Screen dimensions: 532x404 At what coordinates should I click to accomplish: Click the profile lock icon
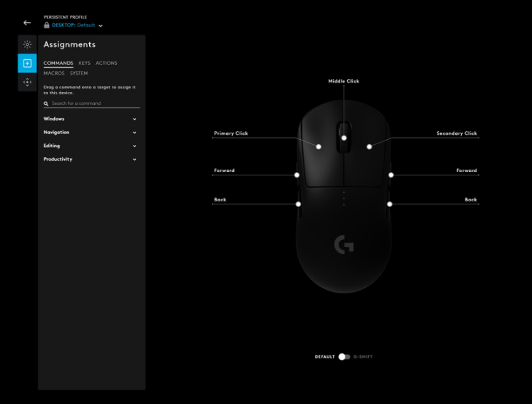point(46,25)
